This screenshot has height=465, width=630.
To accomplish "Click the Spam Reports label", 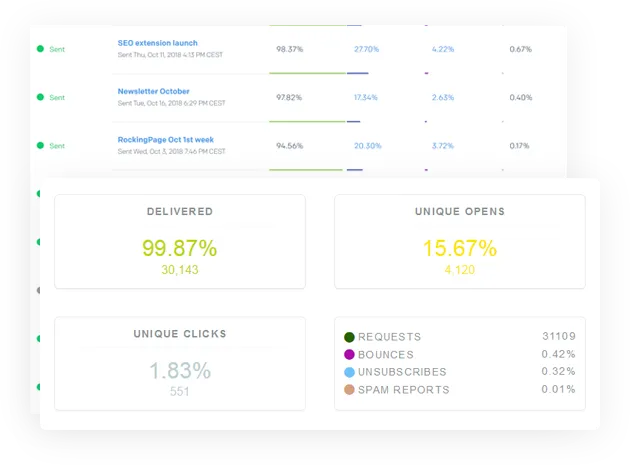I will click(404, 390).
